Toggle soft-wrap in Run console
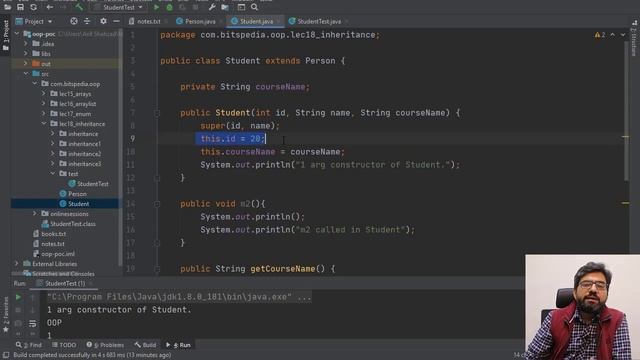640x360 pixels. click(x=33, y=324)
